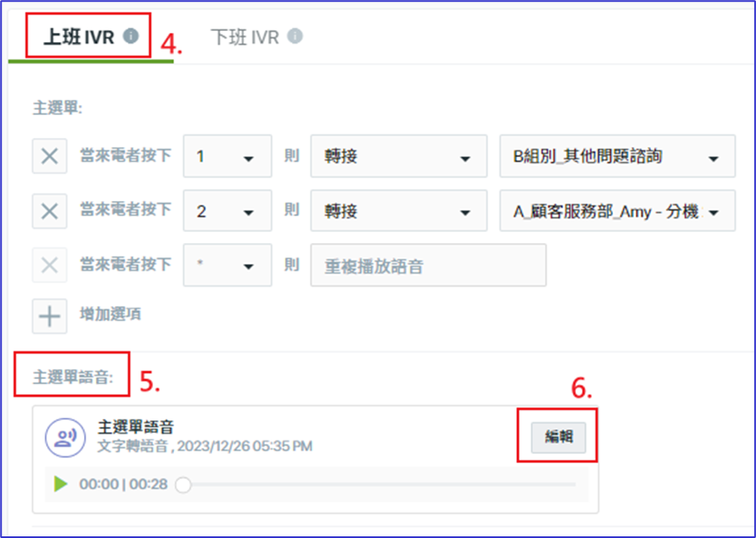Open the first row 轉接 action dropdown
This screenshot has width=756, height=538.
click(x=399, y=156)
